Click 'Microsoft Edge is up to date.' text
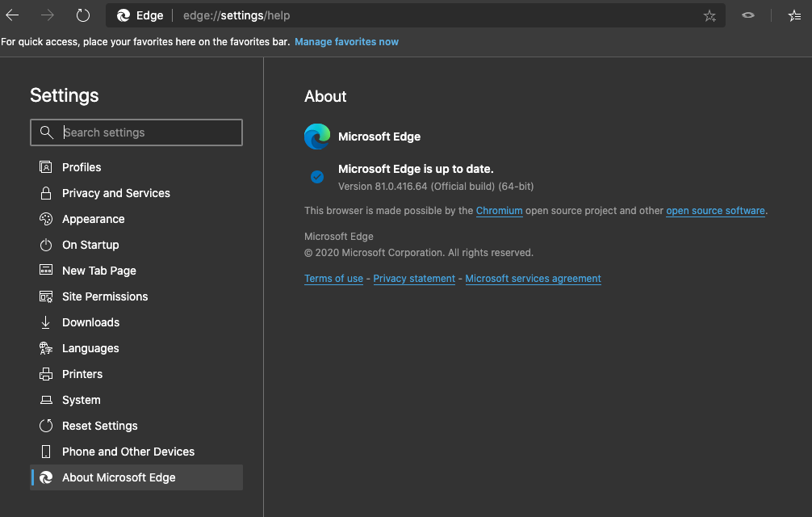 point(416,169)
